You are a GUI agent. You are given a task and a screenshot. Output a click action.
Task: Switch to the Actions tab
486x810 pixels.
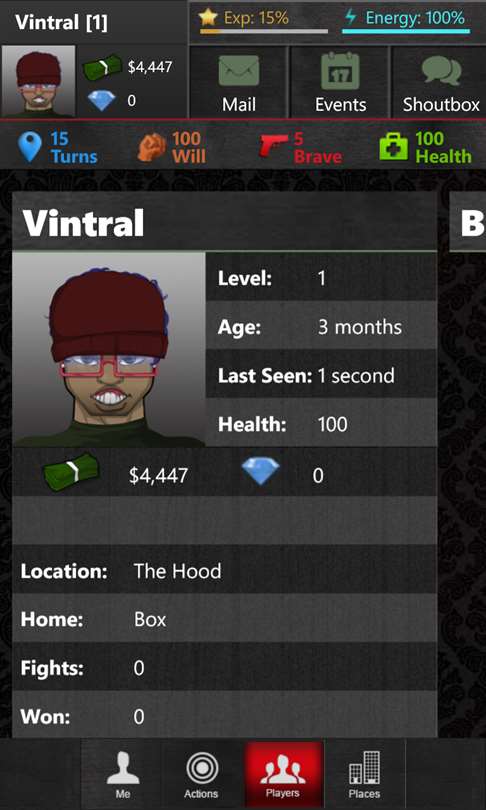click(x=201, y=774)
